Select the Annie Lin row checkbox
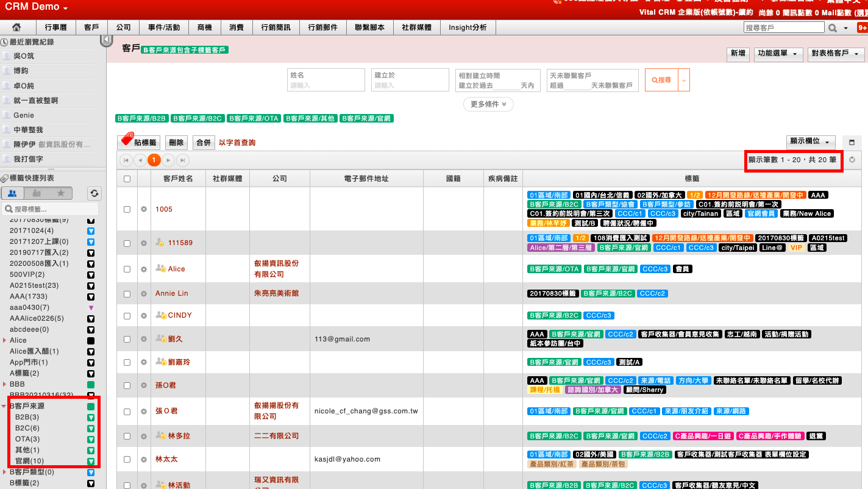This screenshot has width=868, height=489. [x=127, y=294]
